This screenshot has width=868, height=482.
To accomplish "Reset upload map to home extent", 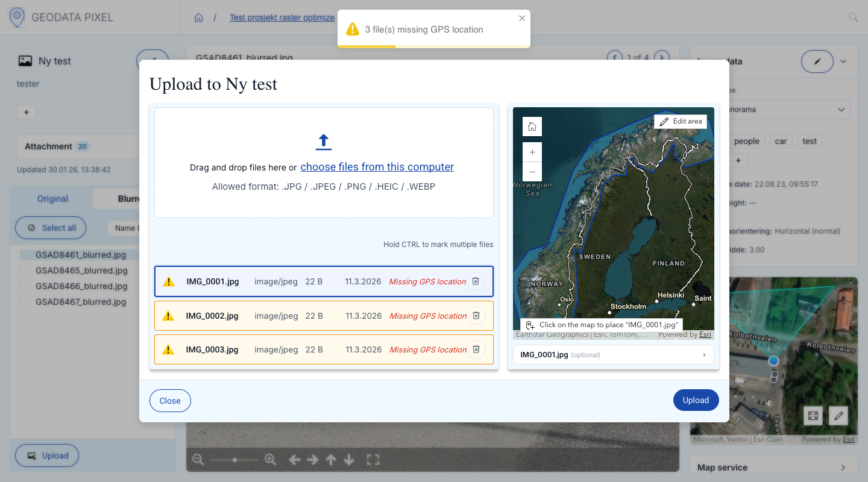I will pyautogui.click(x=532, y=127).
